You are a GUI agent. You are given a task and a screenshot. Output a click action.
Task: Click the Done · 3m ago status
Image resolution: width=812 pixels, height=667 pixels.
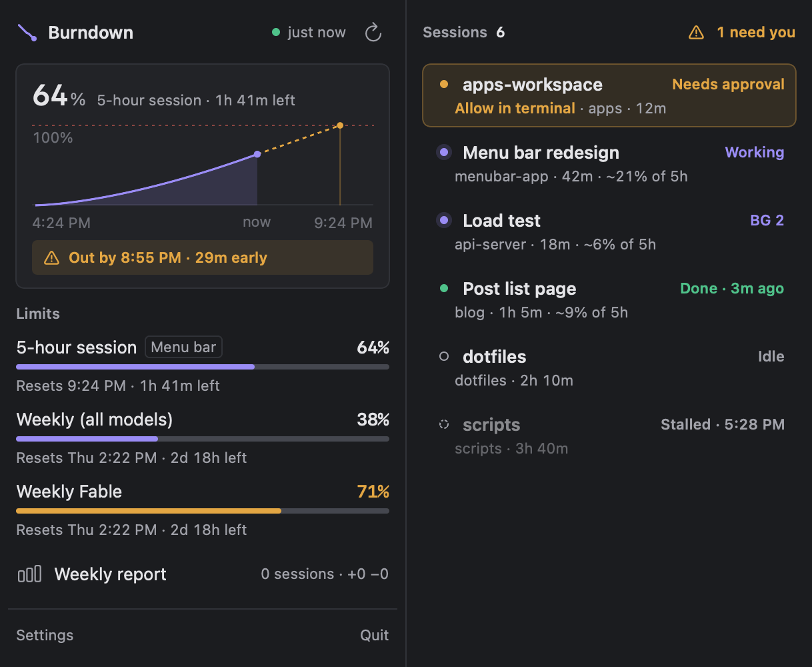[732, 288]
